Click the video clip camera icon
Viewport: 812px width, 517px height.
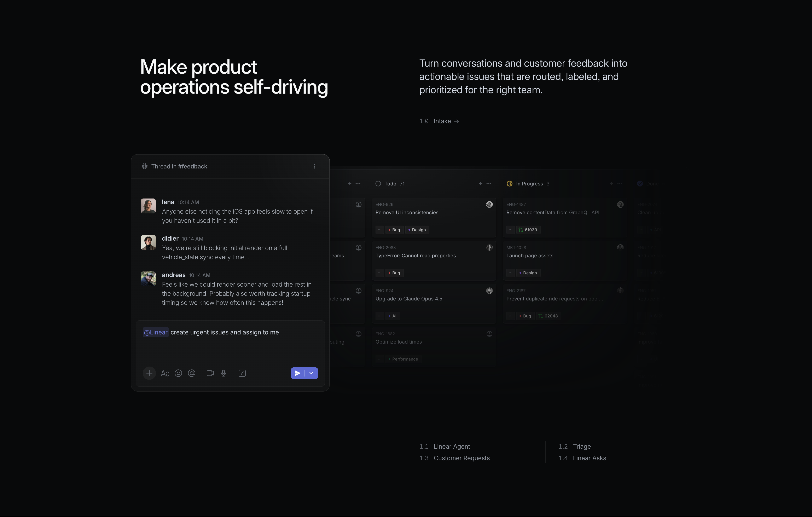[210, 373]
